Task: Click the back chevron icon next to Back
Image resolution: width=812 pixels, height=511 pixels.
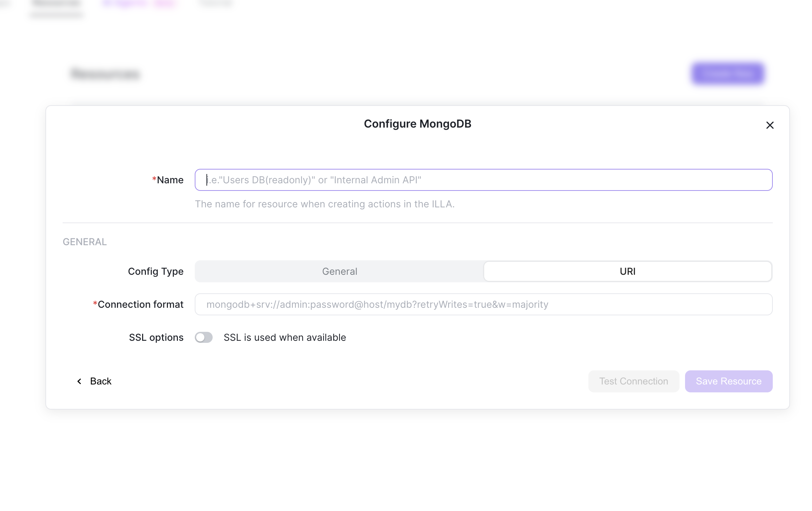Action: pyautogui.click(x=79, y=381)
